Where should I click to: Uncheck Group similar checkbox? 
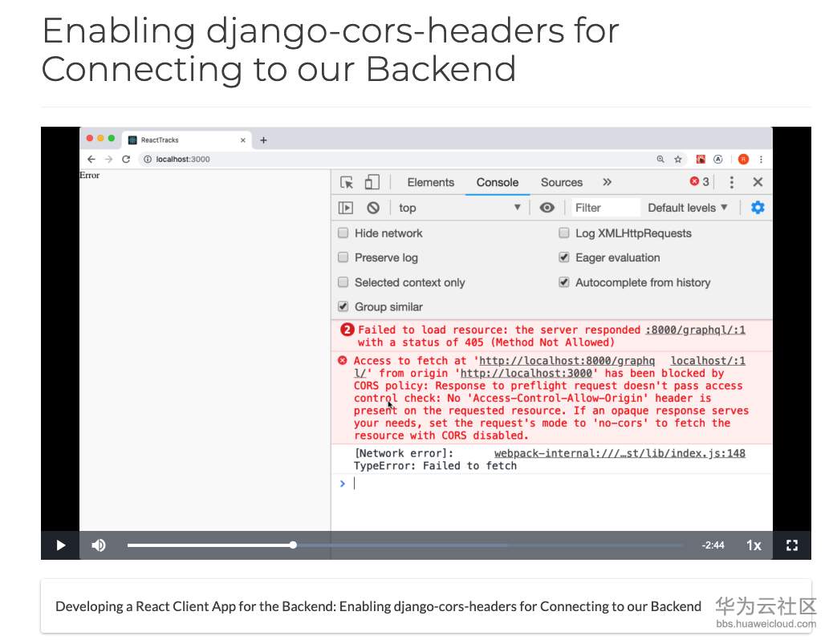pos(343,306)
